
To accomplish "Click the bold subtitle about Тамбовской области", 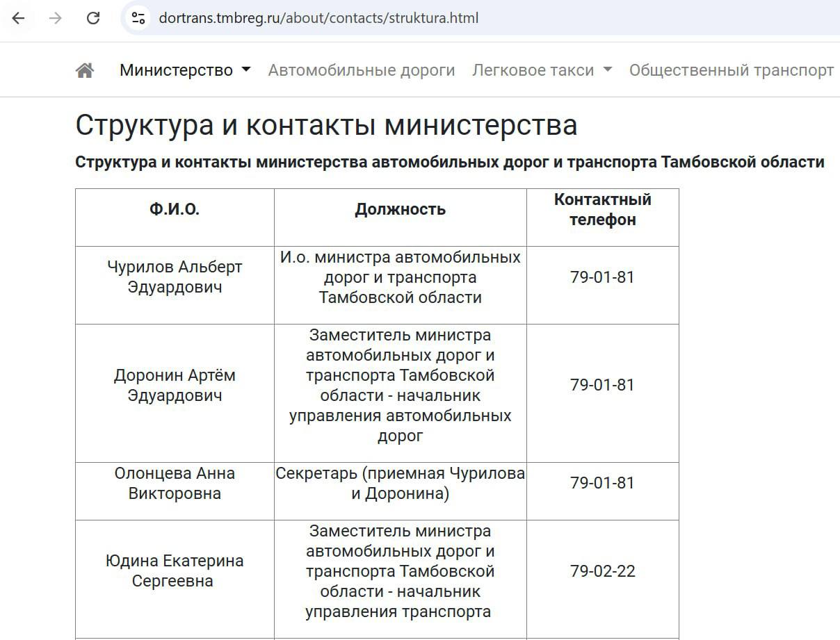I will (x=450, y=162).
